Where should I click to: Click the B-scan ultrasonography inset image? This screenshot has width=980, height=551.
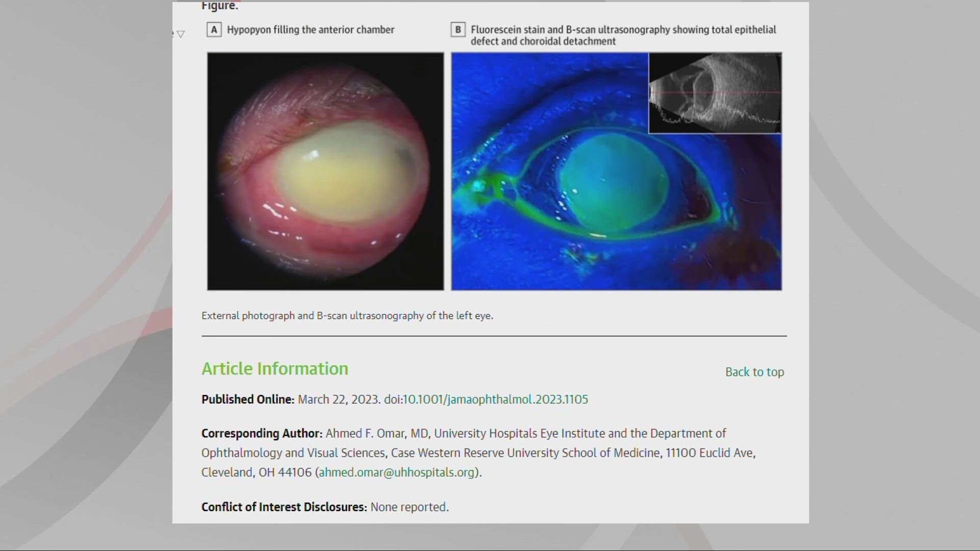click(715, 93)
